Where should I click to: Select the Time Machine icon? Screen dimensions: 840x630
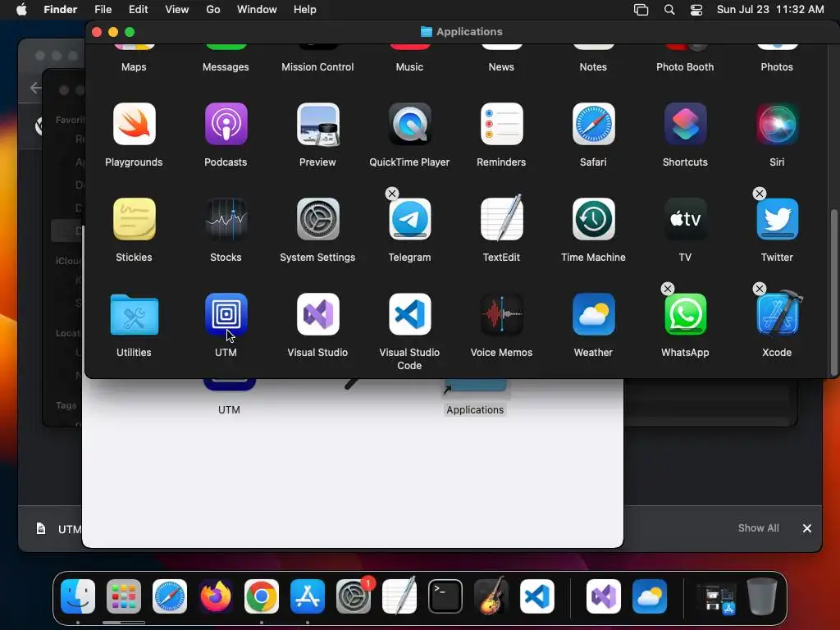[x=594, y=219]
